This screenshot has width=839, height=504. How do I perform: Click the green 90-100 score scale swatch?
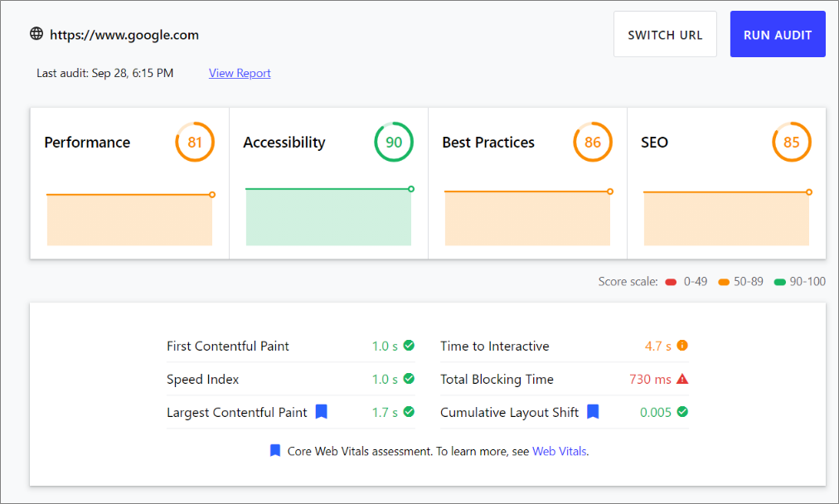coord(779,282)
